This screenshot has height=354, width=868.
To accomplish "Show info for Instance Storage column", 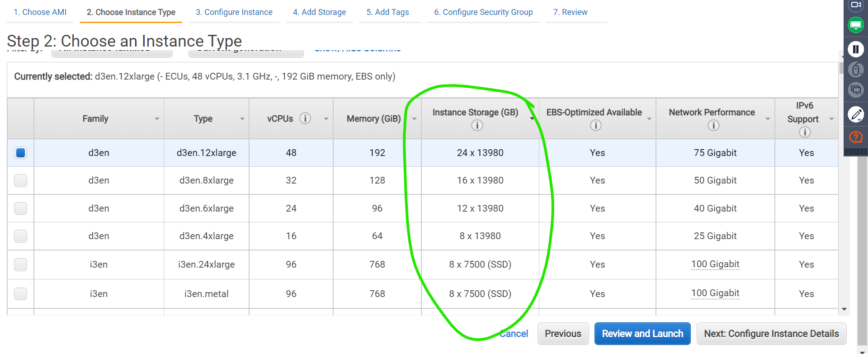I will (x=477, y=125).
